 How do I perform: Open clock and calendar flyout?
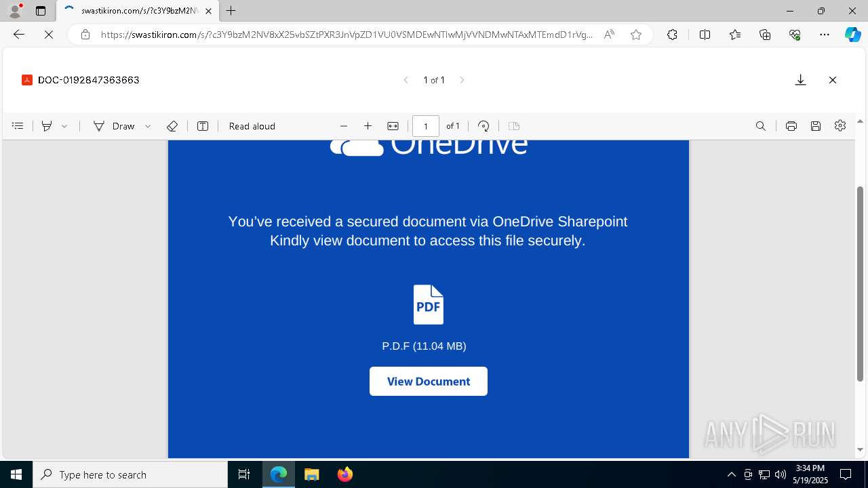pos(810,474)
